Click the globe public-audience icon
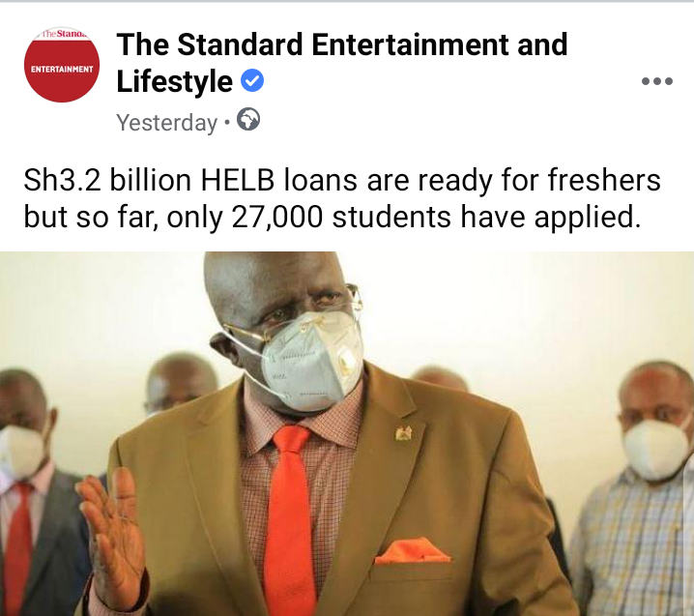The height and width of the screenshot is (616, 694). (x=248, y=120)
